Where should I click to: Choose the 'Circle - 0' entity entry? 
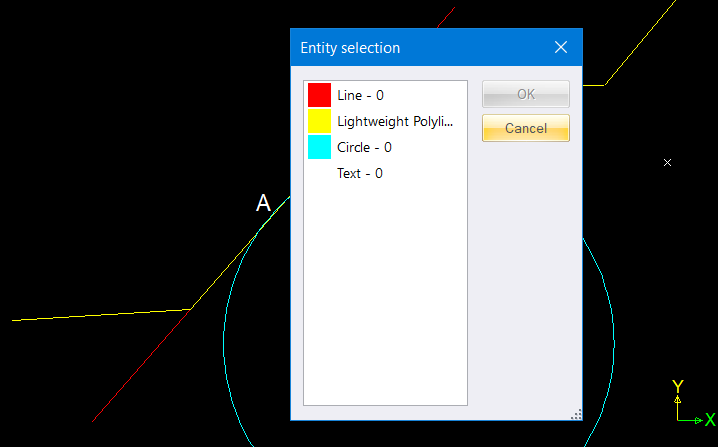[364, 147]
